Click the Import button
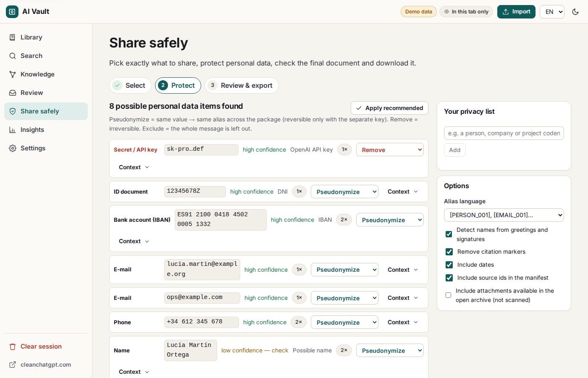 point(516,12)
